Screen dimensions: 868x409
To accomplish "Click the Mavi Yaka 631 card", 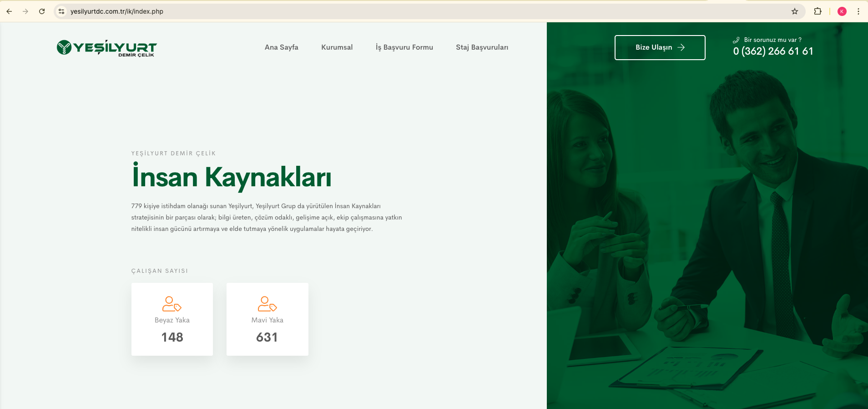I will tap(267, 319).
